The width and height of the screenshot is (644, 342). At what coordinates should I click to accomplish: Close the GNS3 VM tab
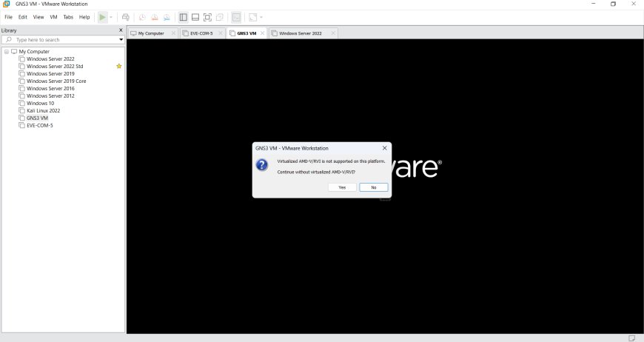tap(263, 33)
